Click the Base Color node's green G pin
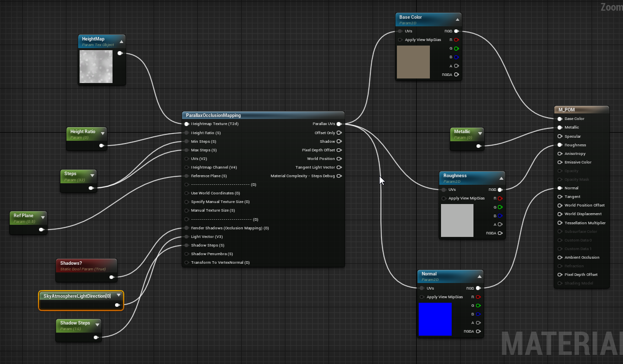Image resolution: width=623 pixels, height=364 pixels. coord(456,49)
